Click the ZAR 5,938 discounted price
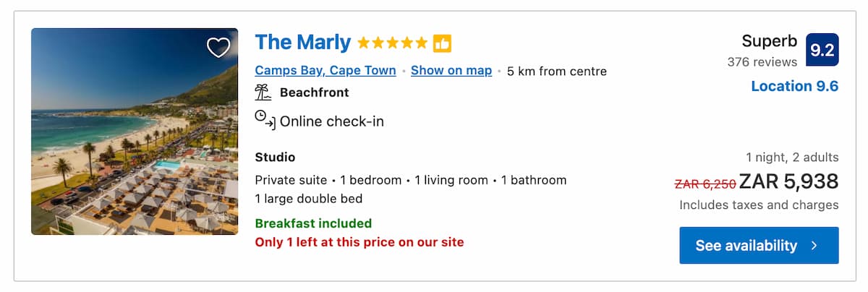The image size is (868, 292). click(789, 181)
